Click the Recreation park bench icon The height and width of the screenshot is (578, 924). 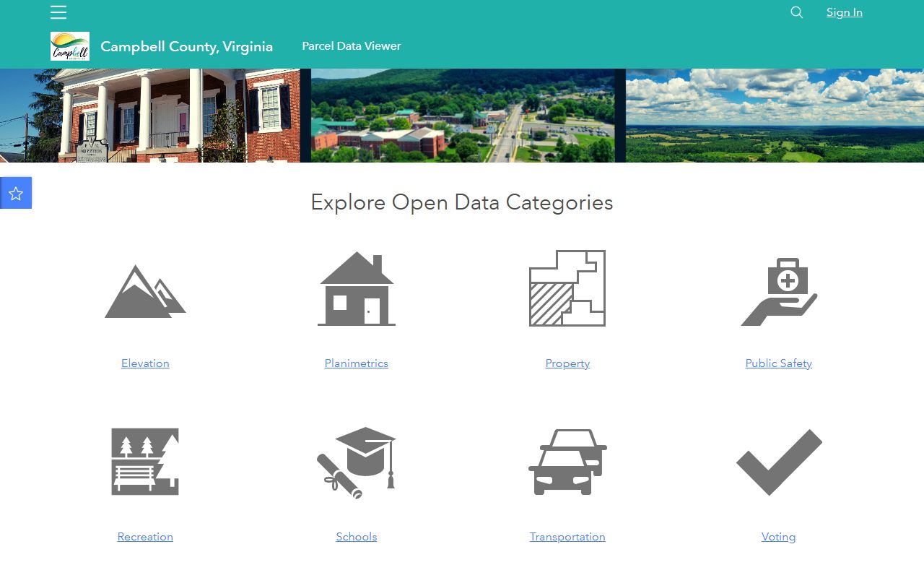pyautogui.click(x=145, y=462)
